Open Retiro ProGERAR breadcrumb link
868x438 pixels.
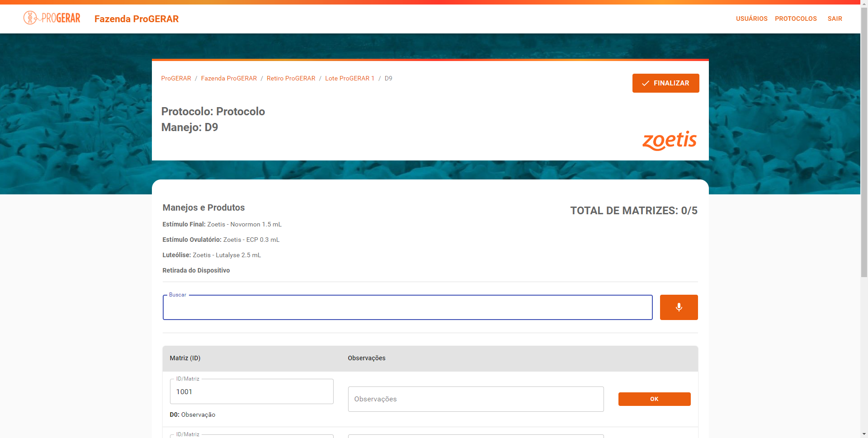click(x=291, y=78)
